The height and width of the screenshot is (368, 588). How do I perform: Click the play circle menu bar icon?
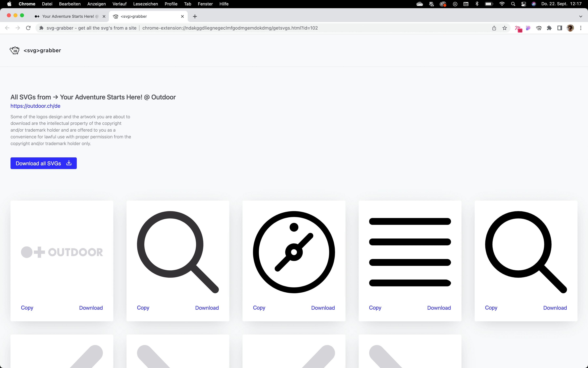coord(455,4)
